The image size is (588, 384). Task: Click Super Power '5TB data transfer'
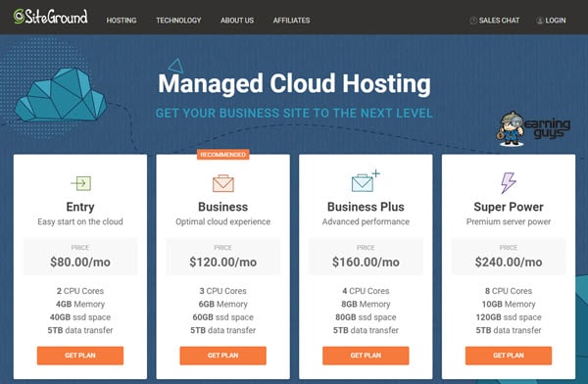[x=509, y=330]
